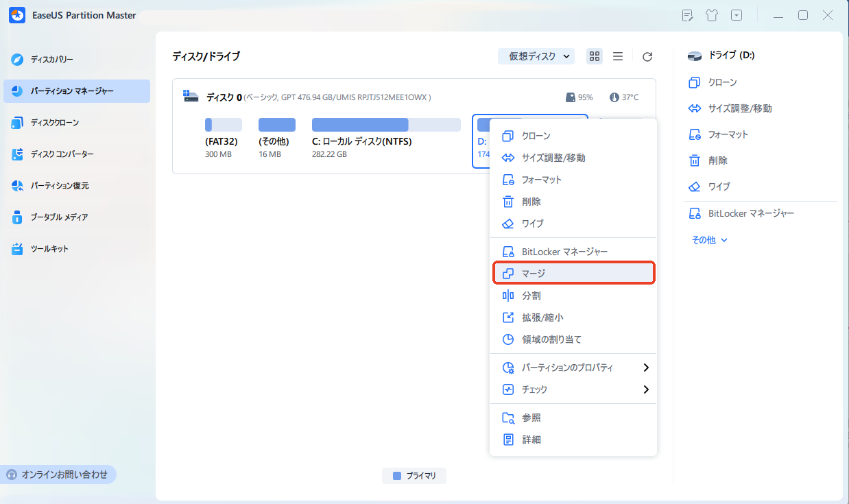Click フォーマット in the right panel
The width and height of the screenshot is (849, 504).
pyautogui.click(x=728, y=134)
